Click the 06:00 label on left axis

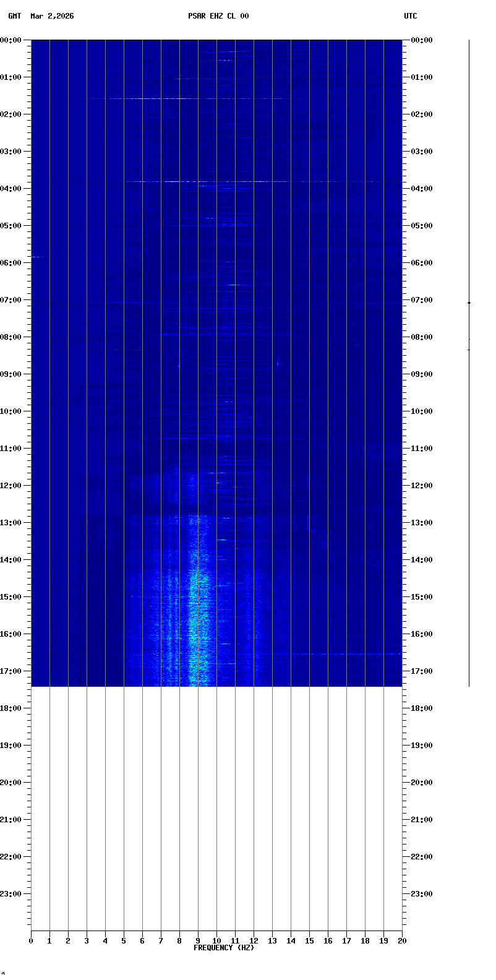pyautogui.click(x=12, y=263)
